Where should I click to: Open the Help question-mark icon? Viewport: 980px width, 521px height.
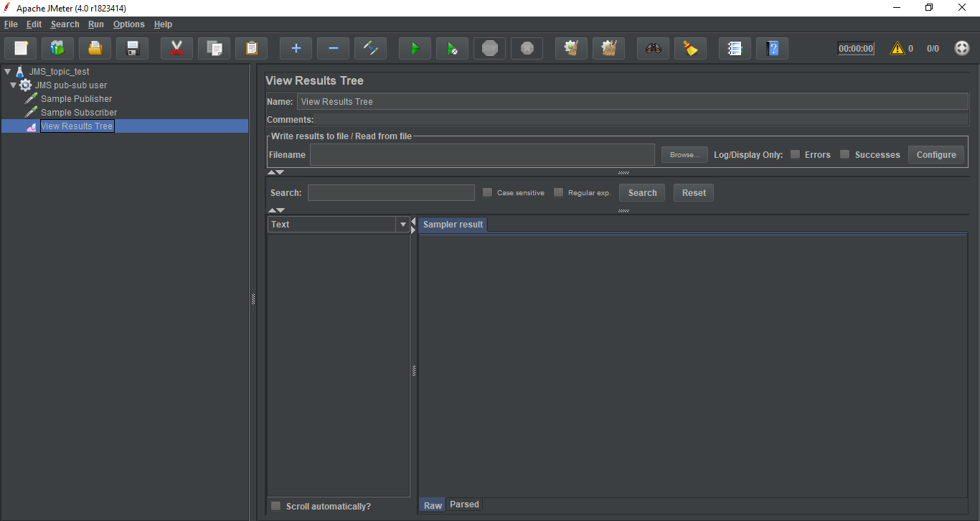pos(772,49)
